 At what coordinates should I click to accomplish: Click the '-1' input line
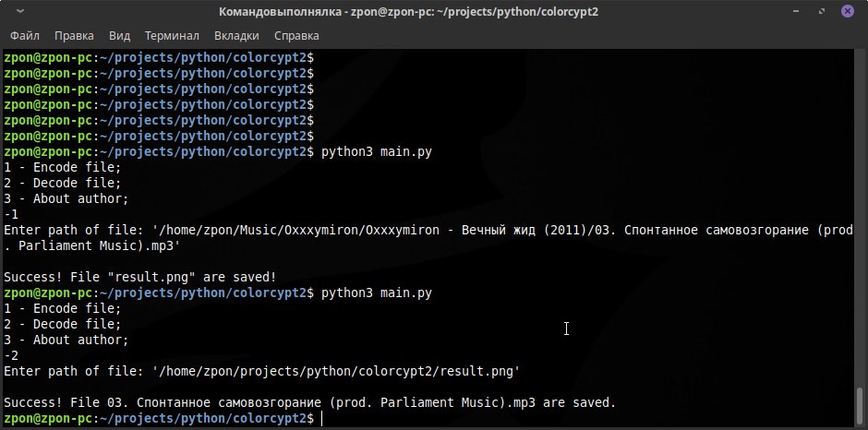click(11, 214)
